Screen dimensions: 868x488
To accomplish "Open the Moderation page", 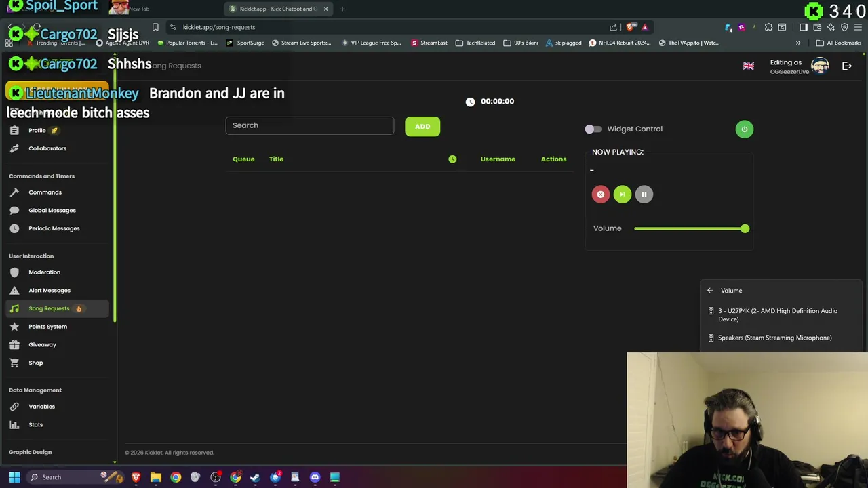I will tap(44, 272).
